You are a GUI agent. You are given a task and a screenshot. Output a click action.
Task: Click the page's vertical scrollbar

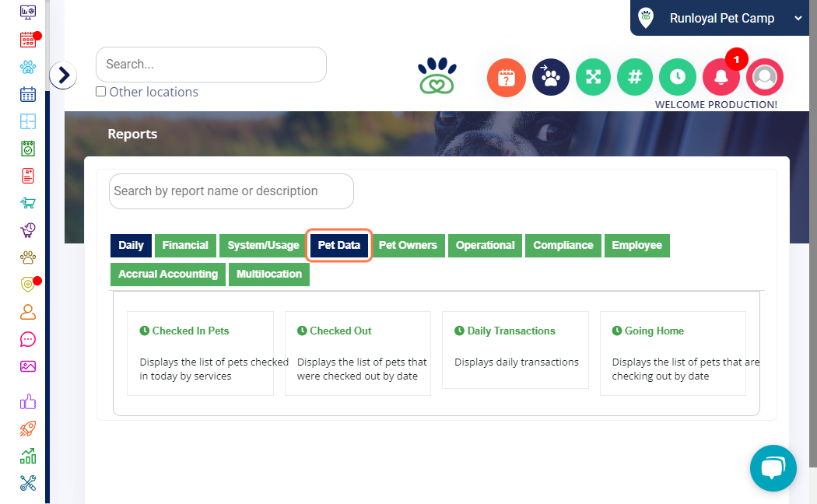(813, 233)
